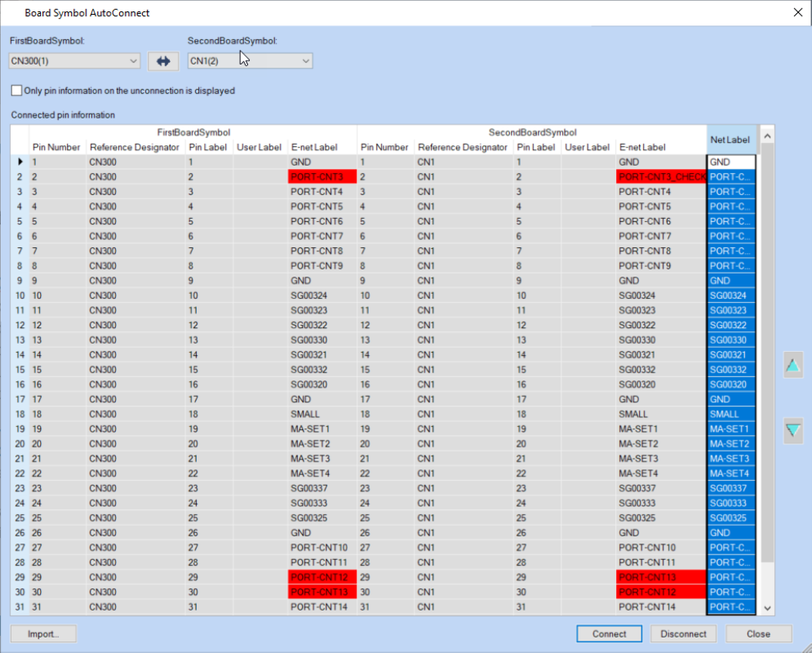Screen dimensions: 812x653
Task: Click the first E-net Label column header
Action: [314, 148]
